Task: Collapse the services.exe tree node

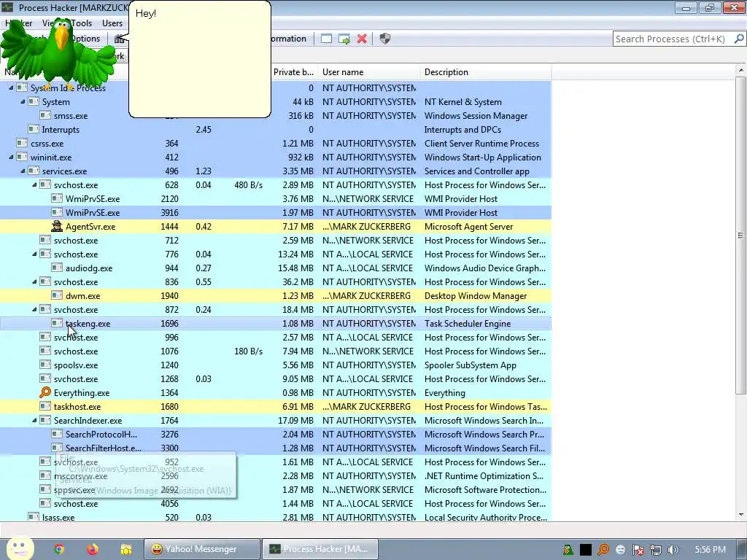Action: [23, 171]
